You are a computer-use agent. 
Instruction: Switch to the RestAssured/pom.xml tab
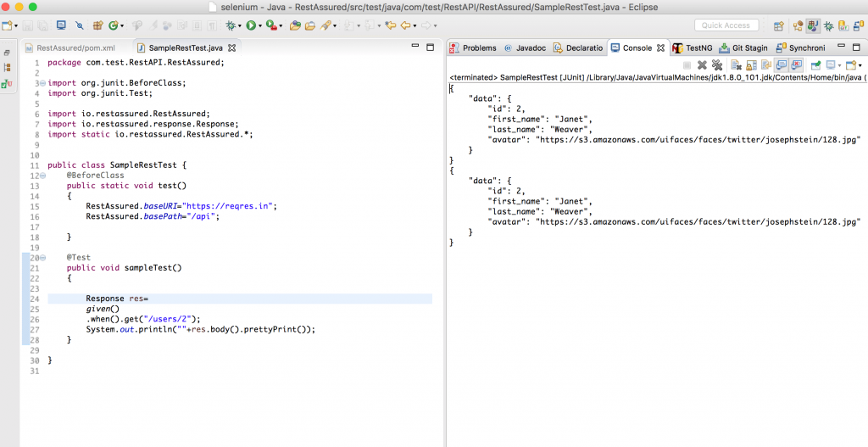(75, 48)
